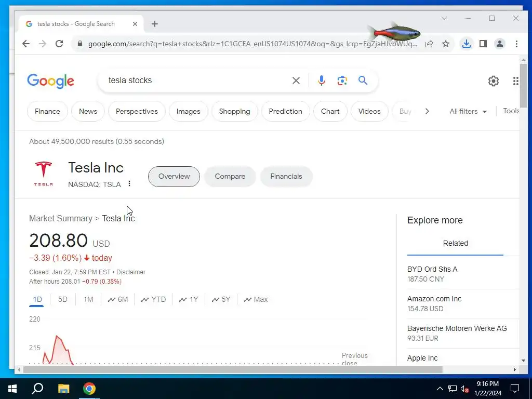Click the Market Summary breadcrumb link
The width and height of the screenshot is (532, 399).
[61, 219]
